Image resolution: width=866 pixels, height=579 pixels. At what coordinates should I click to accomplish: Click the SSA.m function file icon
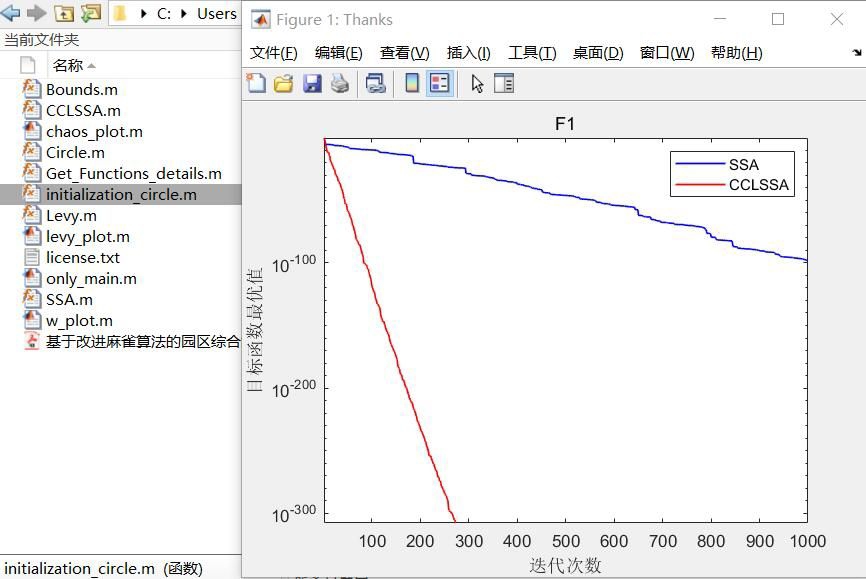click(x=31, y=299)
